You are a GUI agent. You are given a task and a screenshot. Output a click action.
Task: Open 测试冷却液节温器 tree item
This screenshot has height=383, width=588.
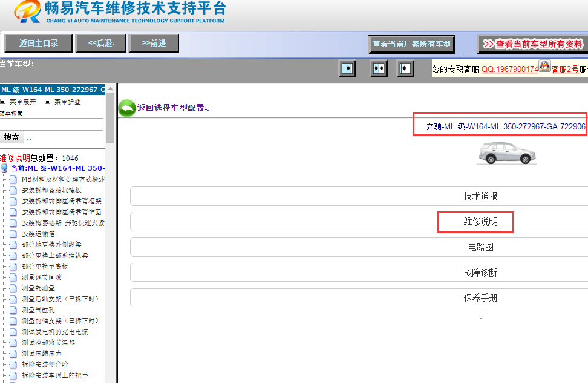tap(48, 342)
